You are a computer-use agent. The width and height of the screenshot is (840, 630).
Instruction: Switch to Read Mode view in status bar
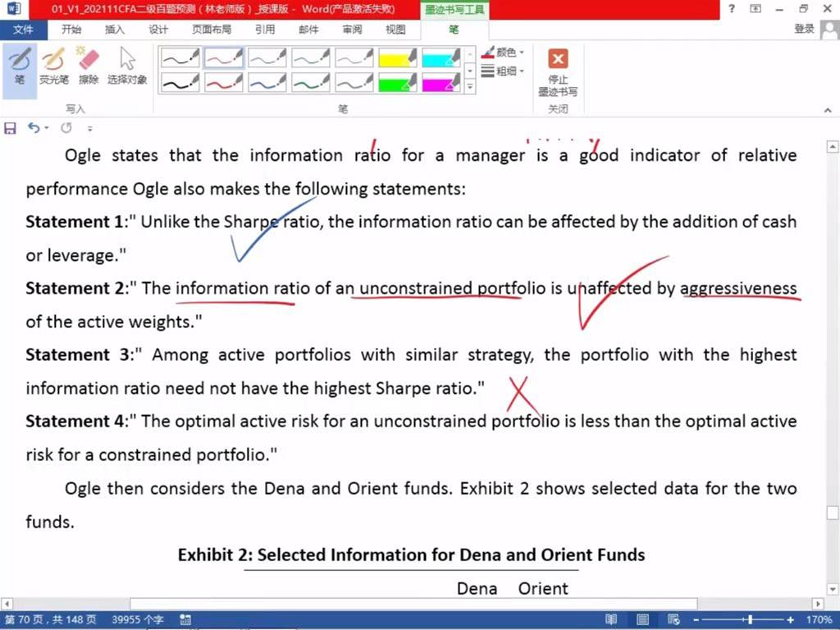(x=611, y=619)
